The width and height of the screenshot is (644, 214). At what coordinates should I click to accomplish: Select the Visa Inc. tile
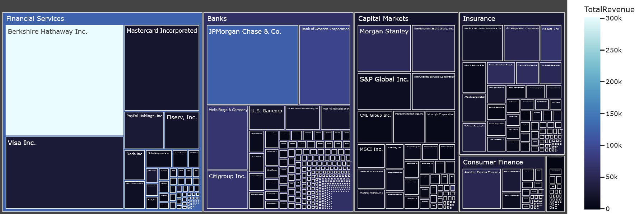[65, 172]
